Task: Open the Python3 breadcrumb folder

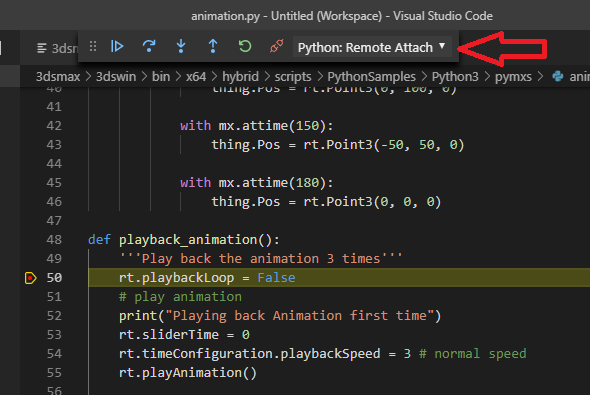Action: [455, 77]
